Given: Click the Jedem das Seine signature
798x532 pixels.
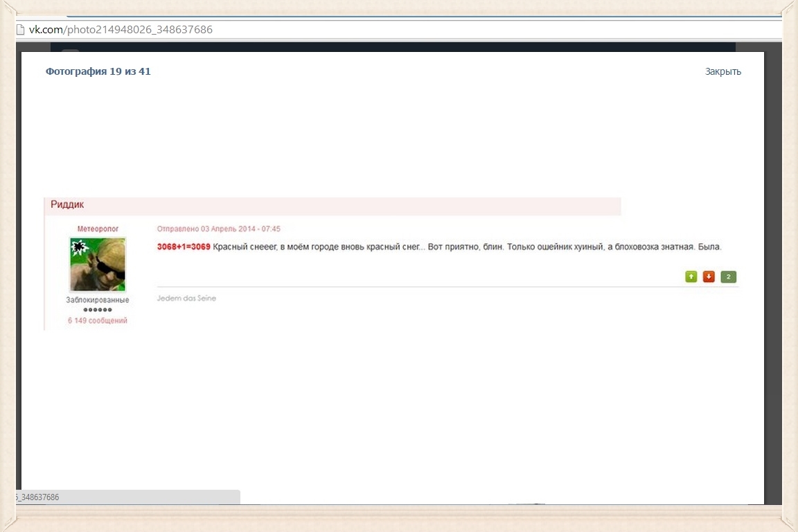Looking at the screenshot, I should click(187, 299).
